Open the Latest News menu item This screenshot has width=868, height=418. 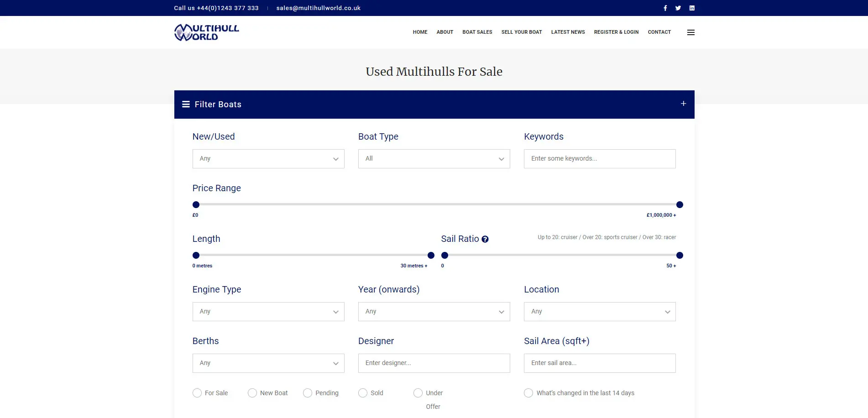(568, 32)
